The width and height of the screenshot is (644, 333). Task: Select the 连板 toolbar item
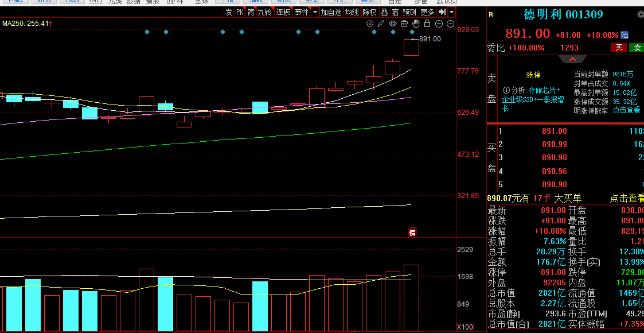283,12
